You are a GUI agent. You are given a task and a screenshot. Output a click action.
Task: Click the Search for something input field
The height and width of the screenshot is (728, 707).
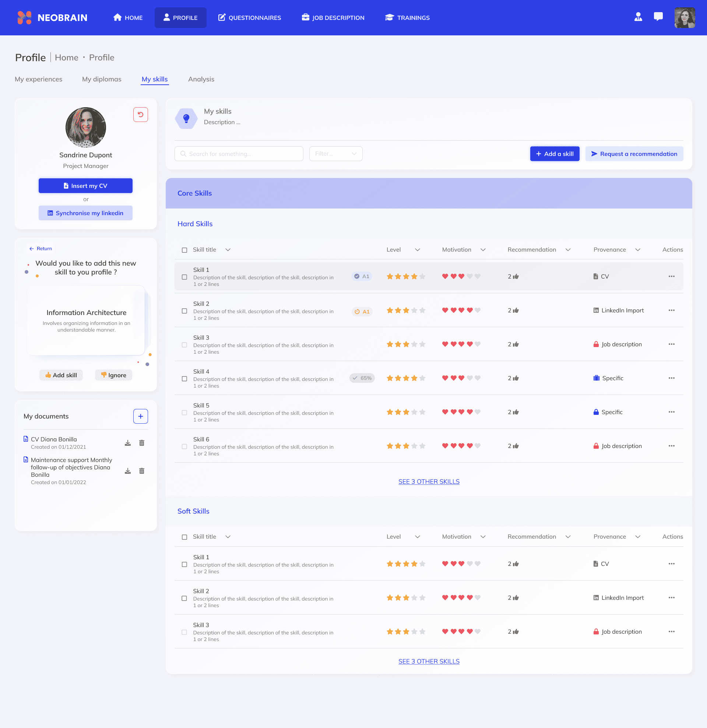click(238, 153)
